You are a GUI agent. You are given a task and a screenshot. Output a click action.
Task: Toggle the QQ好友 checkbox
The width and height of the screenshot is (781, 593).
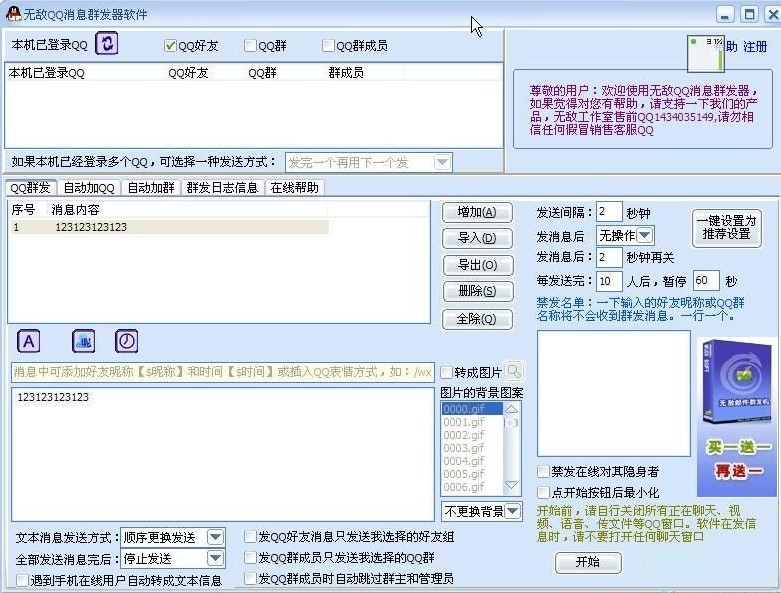click(170, 46)
